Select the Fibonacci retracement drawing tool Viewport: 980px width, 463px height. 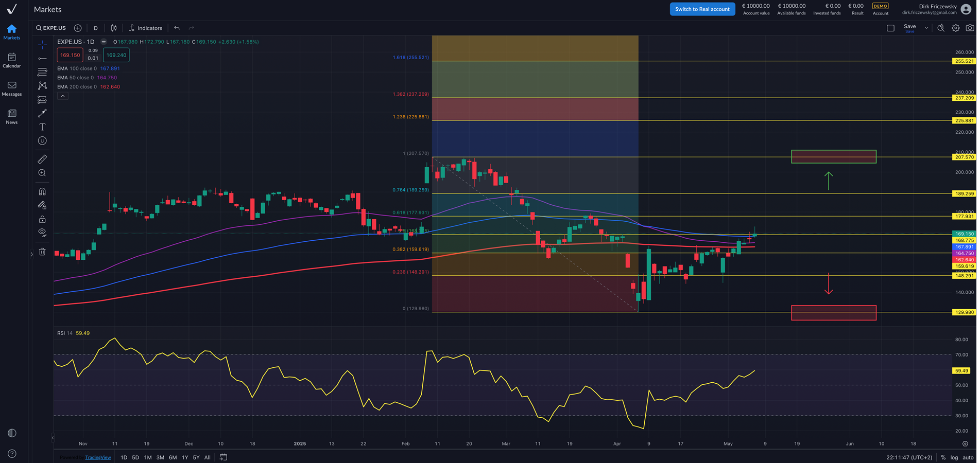42,72
